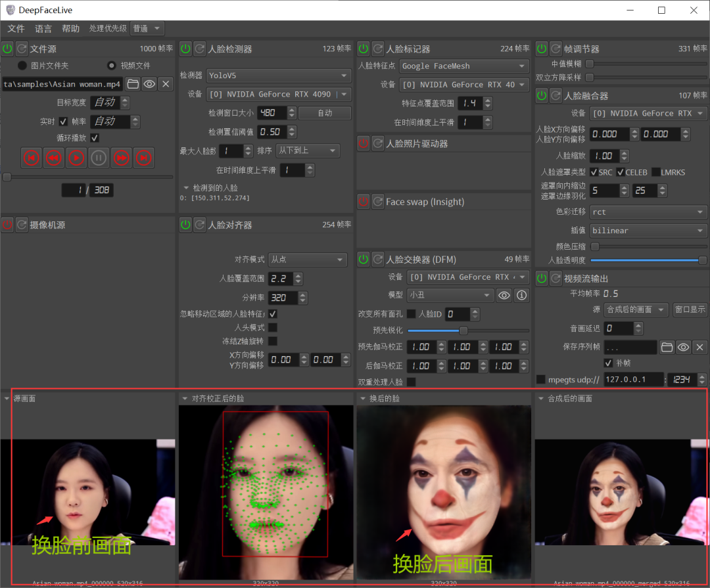Toggle CELEB mask type checkbox
The width and height of the screenshot is (710, 588).
pos(621,172)
